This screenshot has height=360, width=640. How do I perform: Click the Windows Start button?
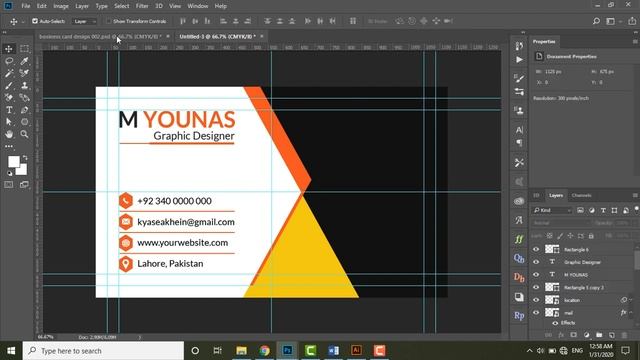point(11,351)
